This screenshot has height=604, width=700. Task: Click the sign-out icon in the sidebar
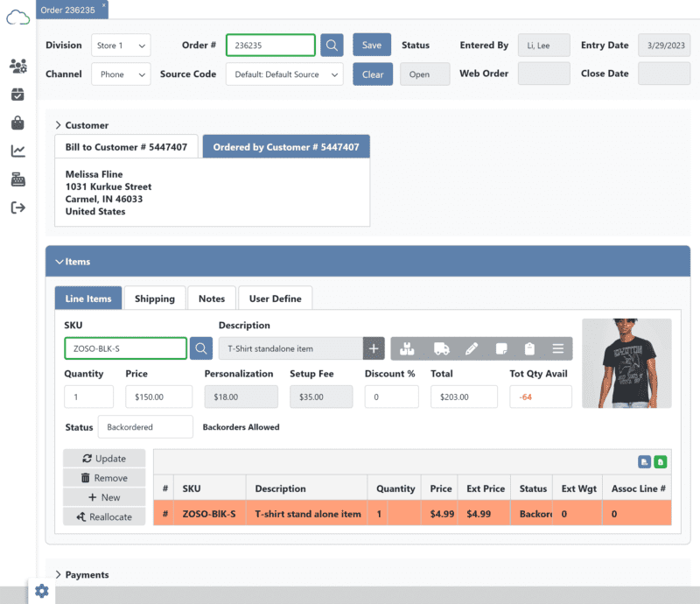click(x=17, y=208)
